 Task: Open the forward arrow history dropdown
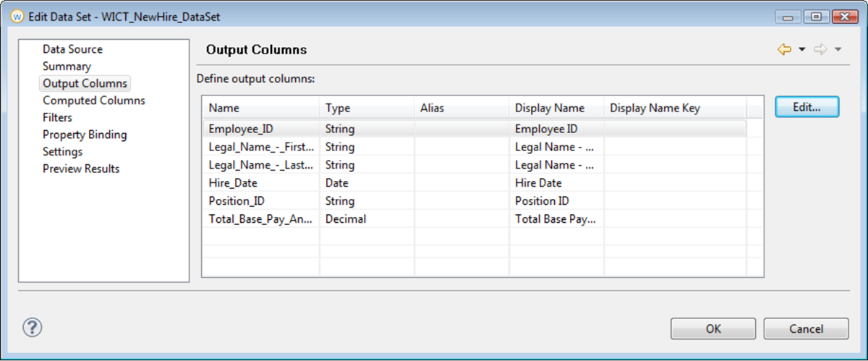tap(838, 49)
